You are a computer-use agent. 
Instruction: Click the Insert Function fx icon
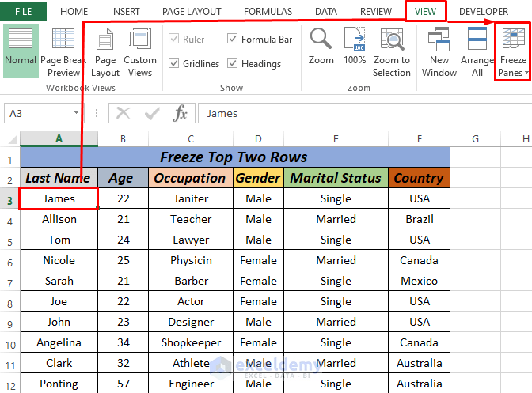click(180, 113)
